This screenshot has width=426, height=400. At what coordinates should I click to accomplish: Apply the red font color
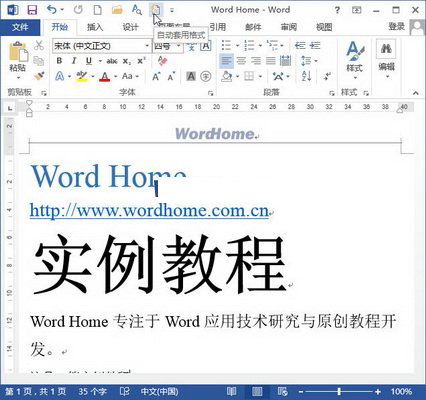click(105, 77)
